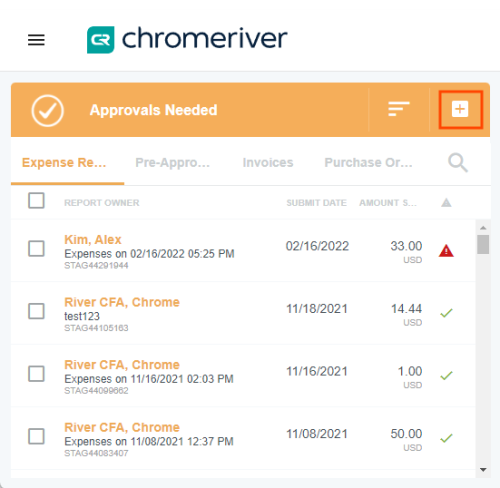Click the scrollbar down arrow
Screen dimensions: 500x488
coord(483,470)
